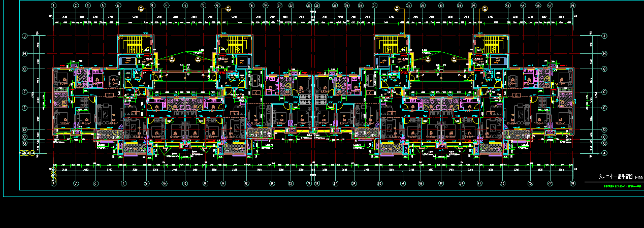
Task: Click axis bubble 17 in the bottom grid row
Action: tap(246, 183)
